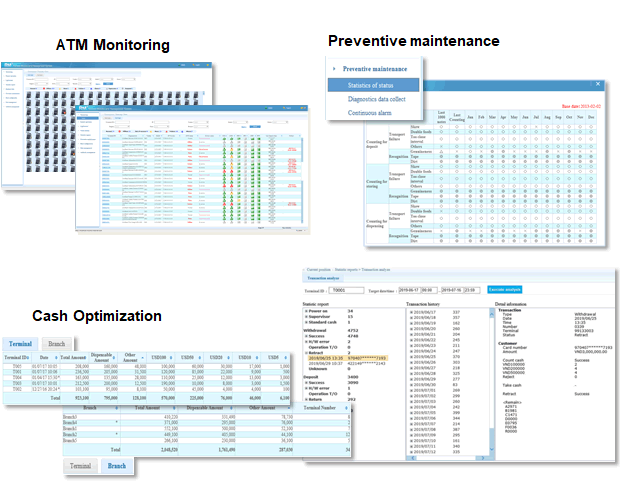This screenshot has width=620, height=498.
Task: Sort branch table by Terminal Number column
Action: (x=346, y=408)
